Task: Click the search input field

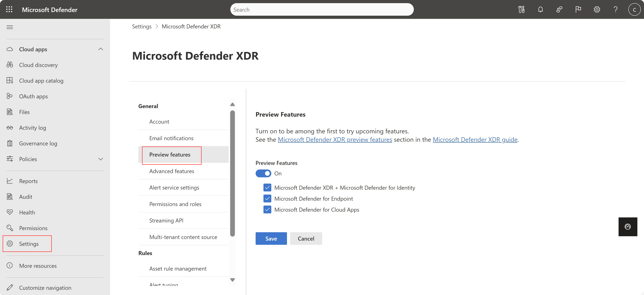Action: coord(322,9)
